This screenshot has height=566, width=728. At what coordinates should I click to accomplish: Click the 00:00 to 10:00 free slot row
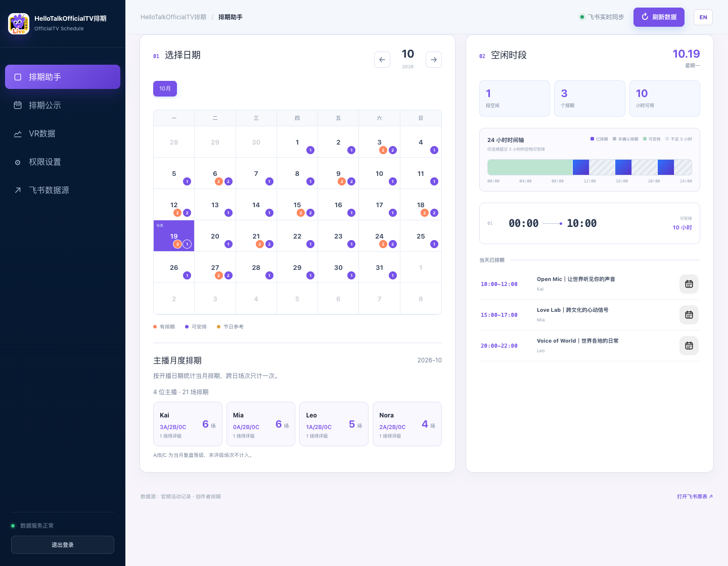click(x=589, y=223)
